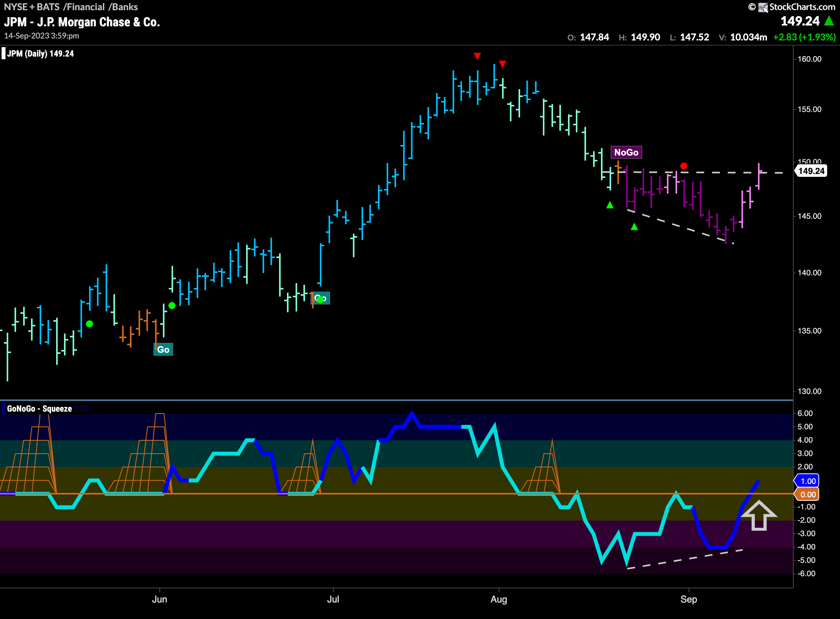Click the '-6.00' oscillator axis label
The height and width of the screenshot is (619, 840).
coord(806,573)
